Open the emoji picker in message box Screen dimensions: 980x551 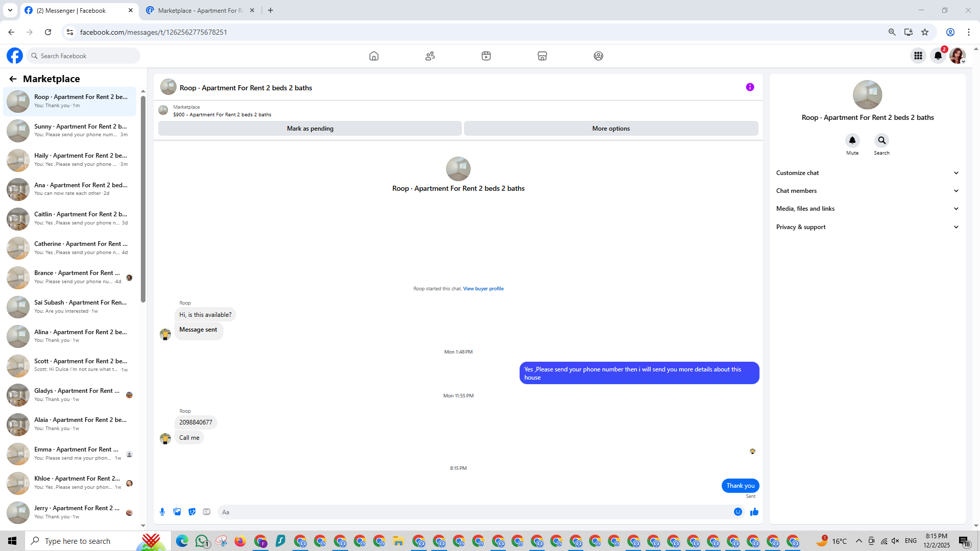pos(738,512)
